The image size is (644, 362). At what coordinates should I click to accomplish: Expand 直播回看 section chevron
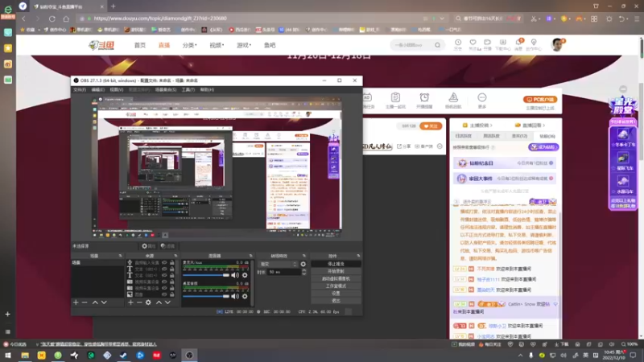pos(544,125)
